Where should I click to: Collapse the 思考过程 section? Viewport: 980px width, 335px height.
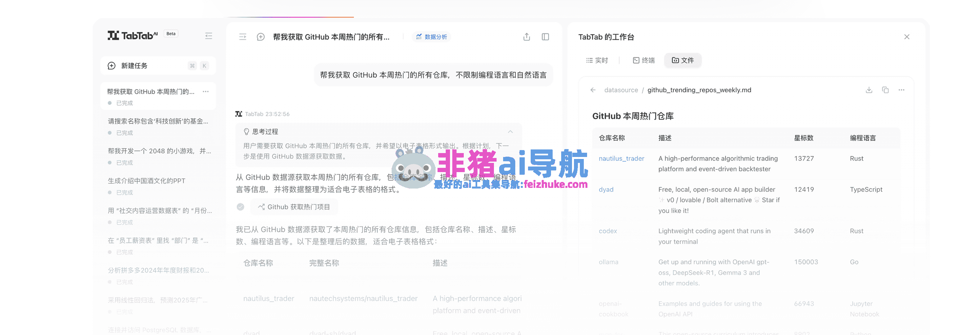[510, 132]
